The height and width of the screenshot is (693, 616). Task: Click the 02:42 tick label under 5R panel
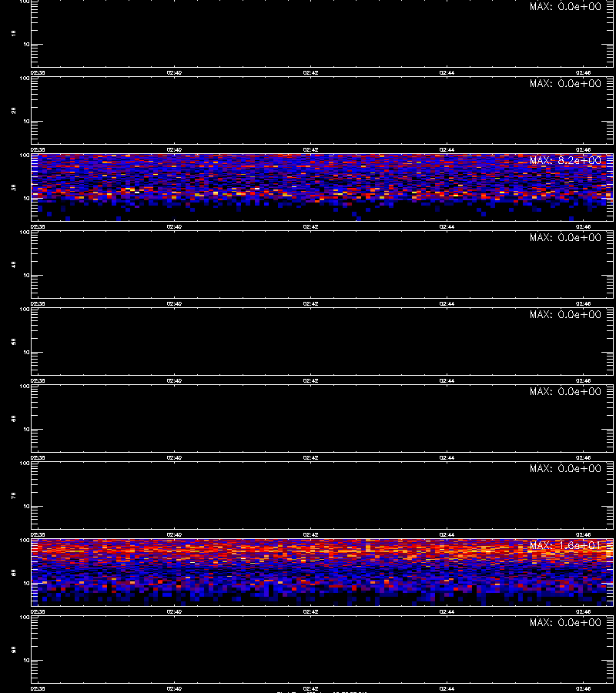point(310,380)
